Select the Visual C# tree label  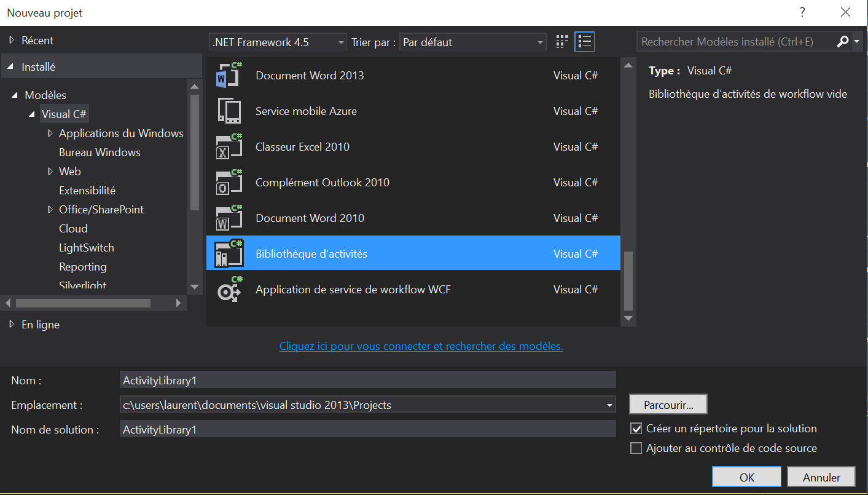tap(64, 114)
